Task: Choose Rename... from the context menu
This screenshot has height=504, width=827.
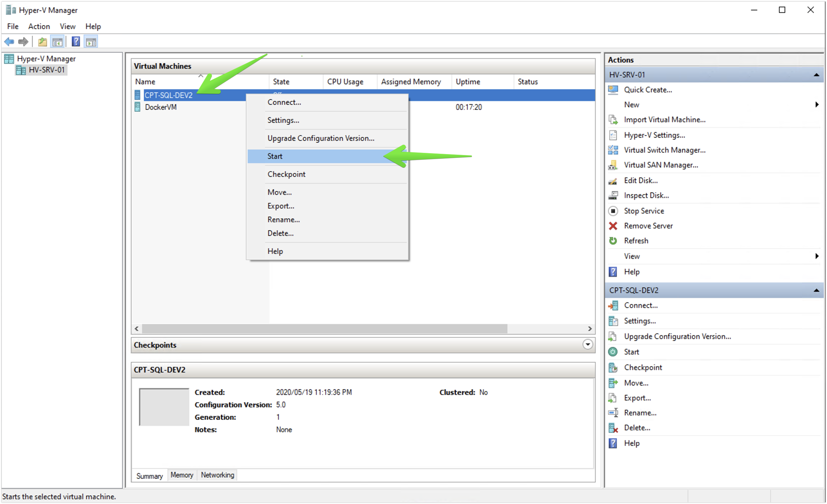Action: tap(327, 220)
